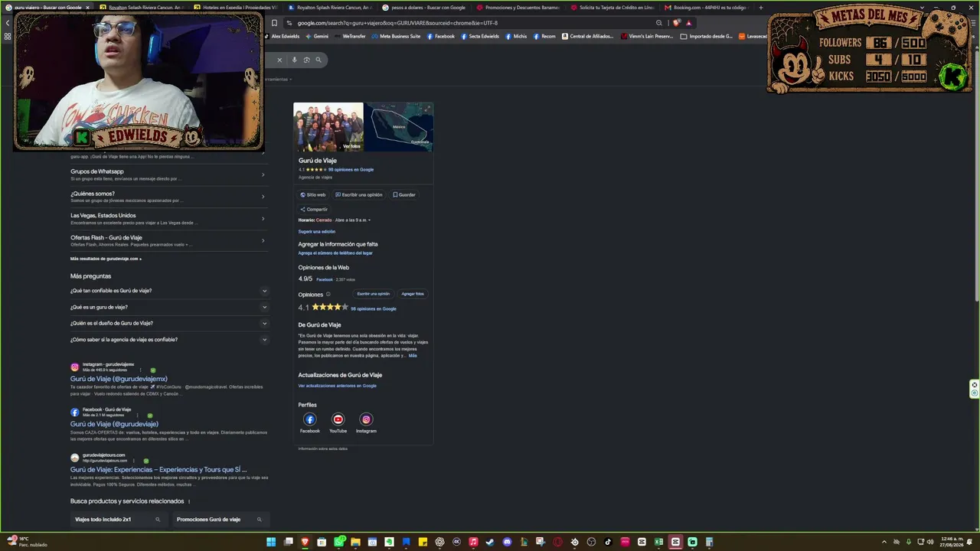The image size is (980, 551).
Task: Expand the Horario opening hours dropdown
Action: coord(369,220)
